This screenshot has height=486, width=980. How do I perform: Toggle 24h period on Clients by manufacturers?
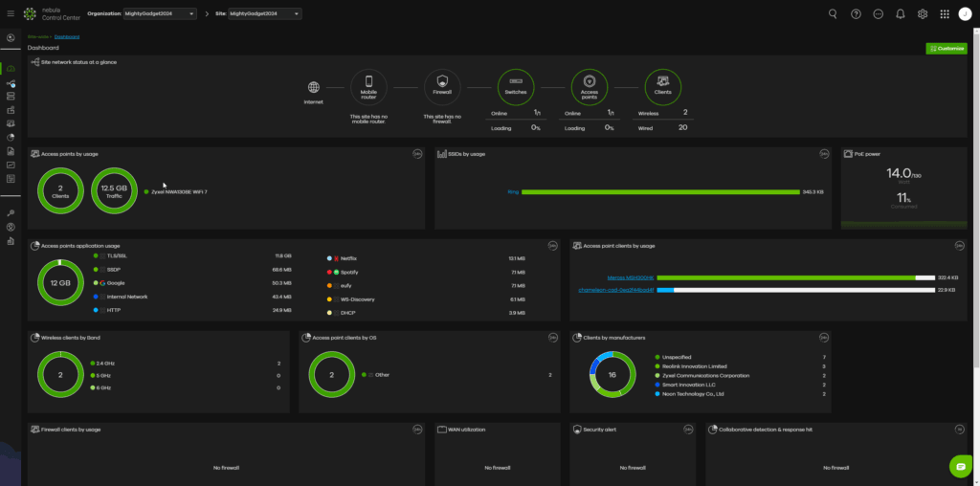coord(824,337)
